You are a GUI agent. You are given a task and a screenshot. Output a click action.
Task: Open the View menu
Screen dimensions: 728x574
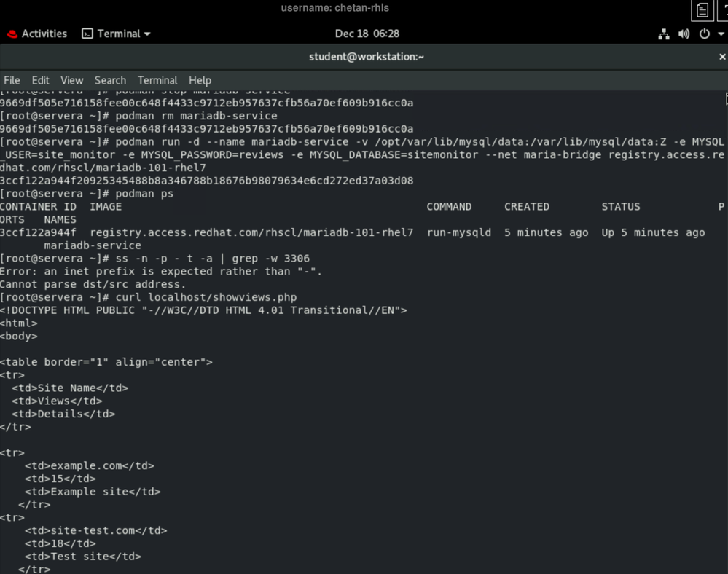tap(72, 80)
